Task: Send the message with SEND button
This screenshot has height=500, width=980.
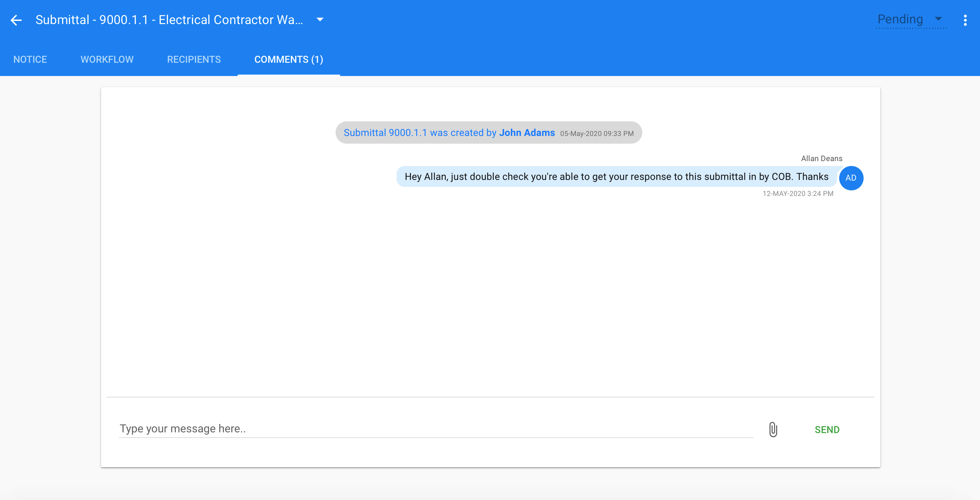Action: [x=827, y=430]
